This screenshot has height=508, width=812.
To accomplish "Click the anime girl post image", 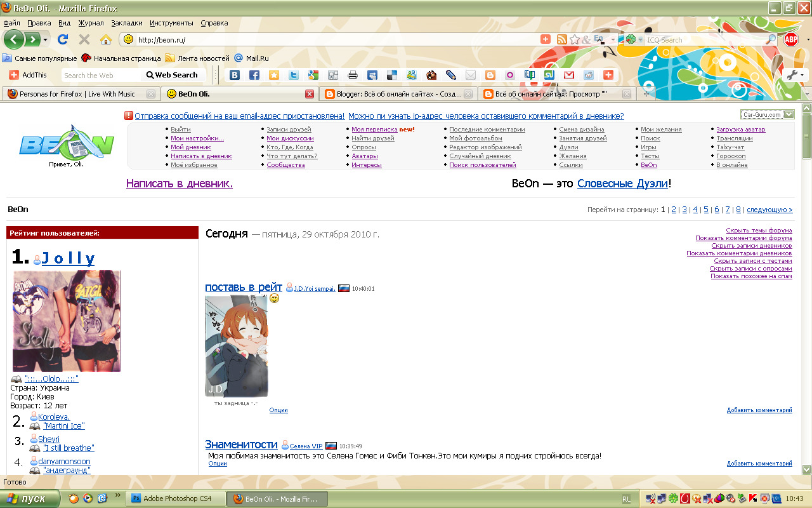I will pos(237,346).
